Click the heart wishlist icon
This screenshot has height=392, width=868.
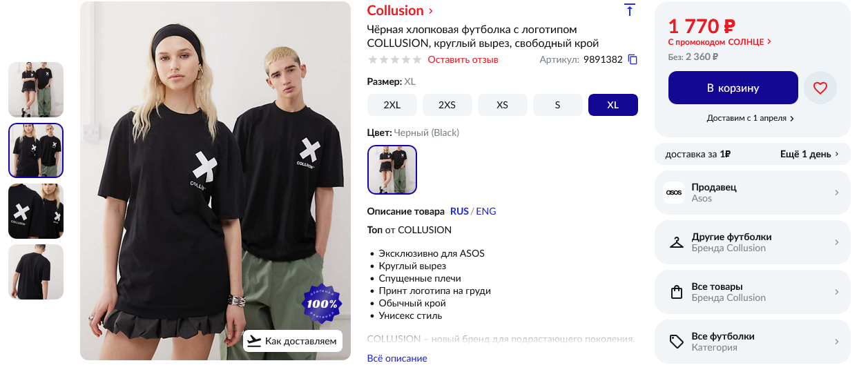[x=820, y=88]
